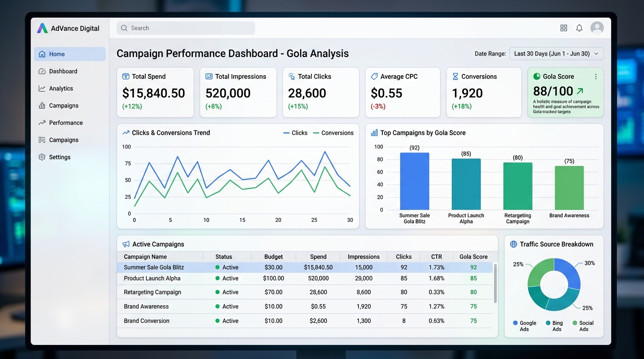Click the 1,920 Conversions card value

click(467, 93)
